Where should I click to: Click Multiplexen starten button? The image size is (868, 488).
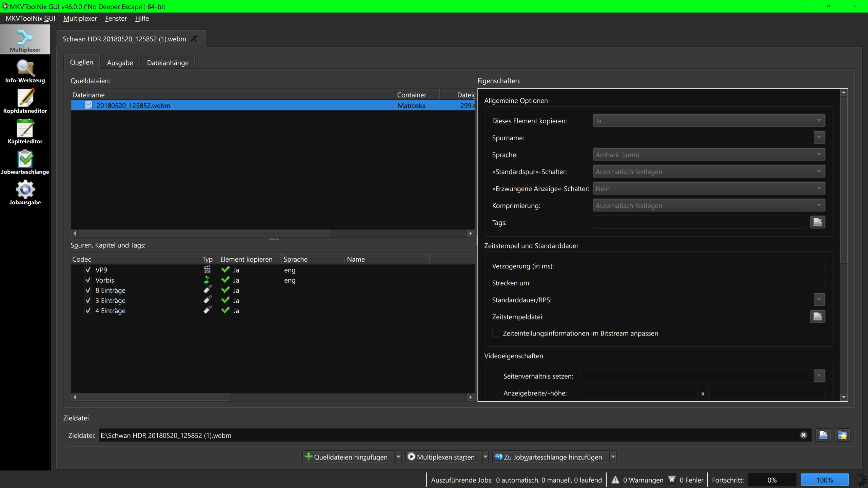point(443,457)
